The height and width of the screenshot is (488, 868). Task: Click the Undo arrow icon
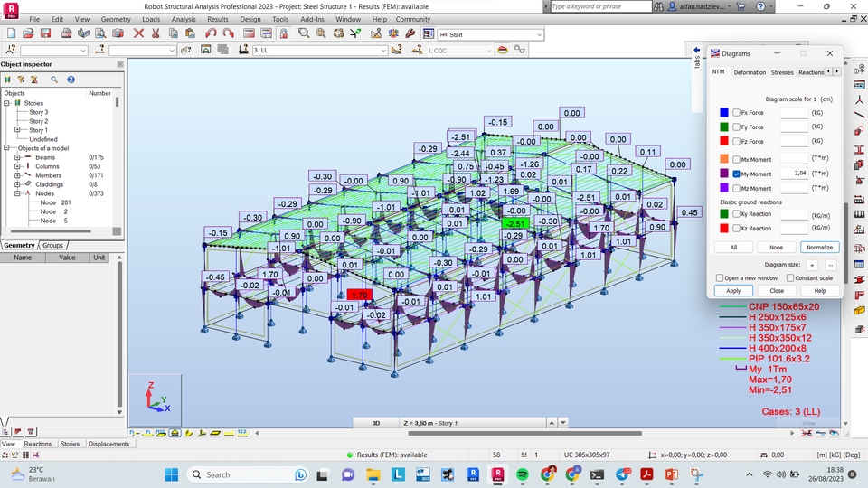coord(211,33)
